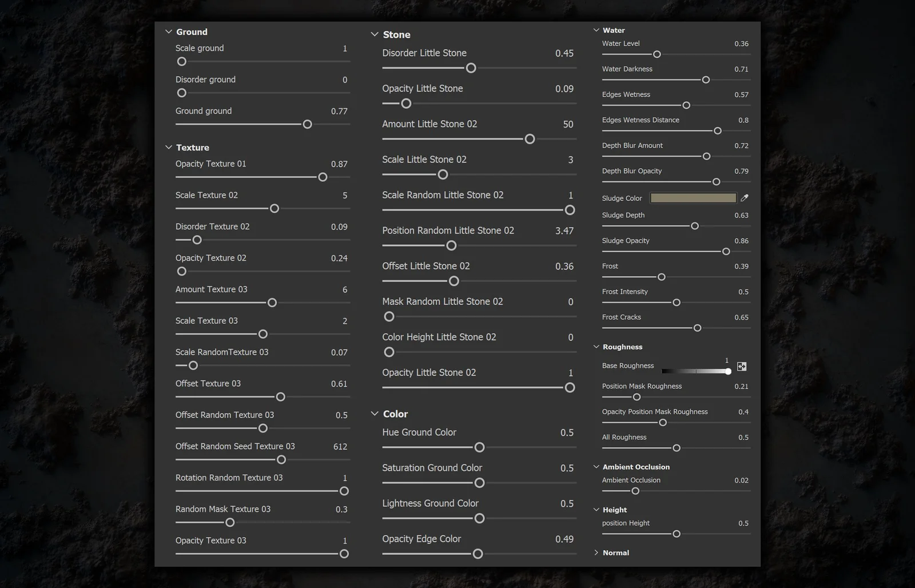Collapse the Stone section
915x588 pixels.
tap(375, 34)
